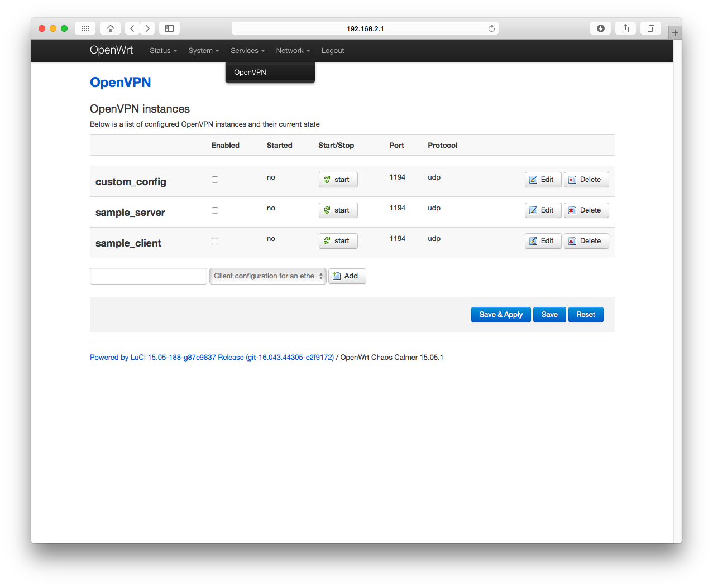Click the sample_server instance name
This screenshot has width=713, height=588.
point(130,213)
